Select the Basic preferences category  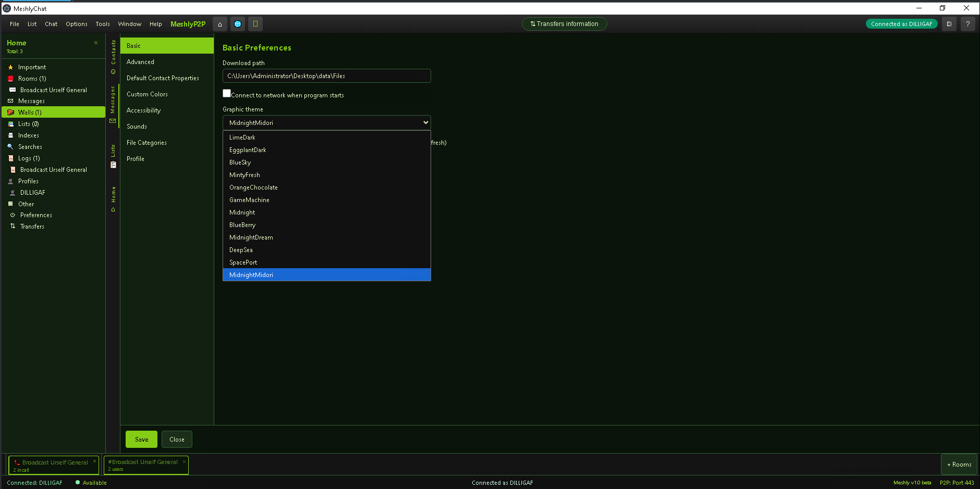(167, 46)
